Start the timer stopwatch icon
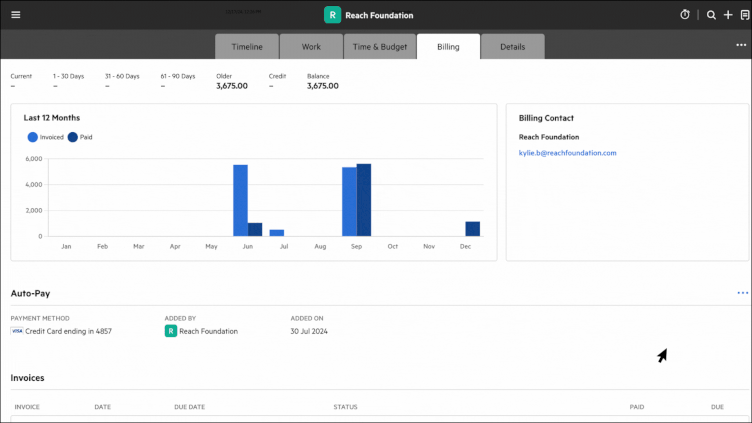The height and width of the screenshot is (423, 752). click(x=685, y=15)
